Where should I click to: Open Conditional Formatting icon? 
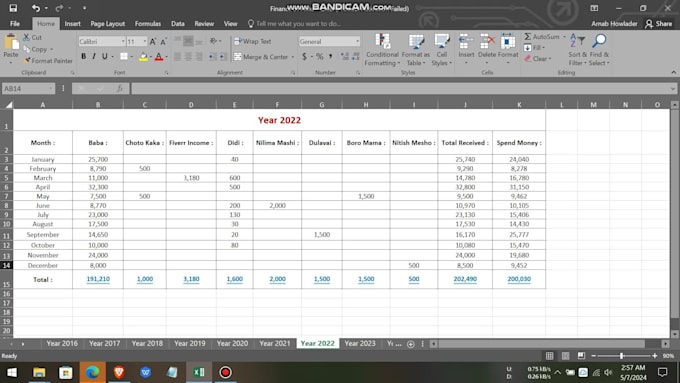(382, 41)
